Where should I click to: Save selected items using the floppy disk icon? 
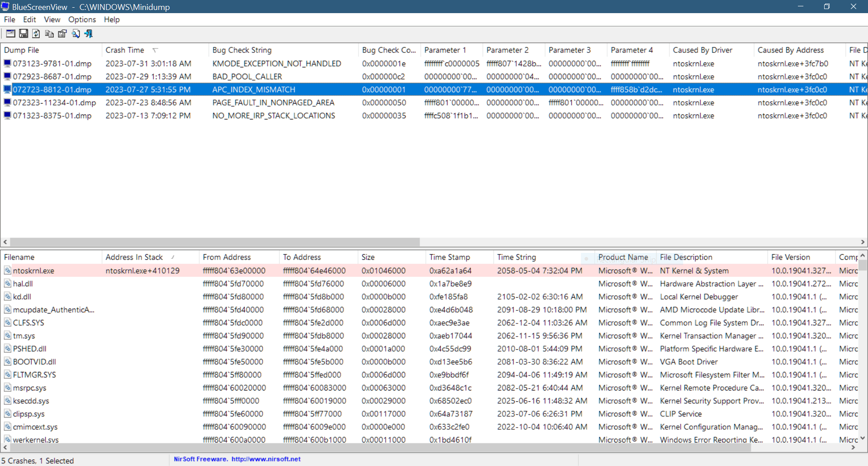point(23,33)
